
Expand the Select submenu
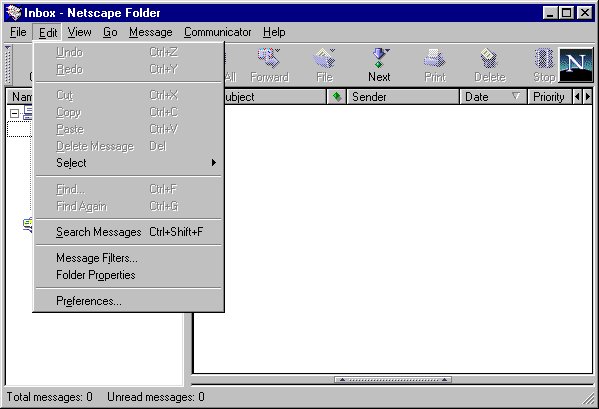pyautogui.click(x=129, y=163)
